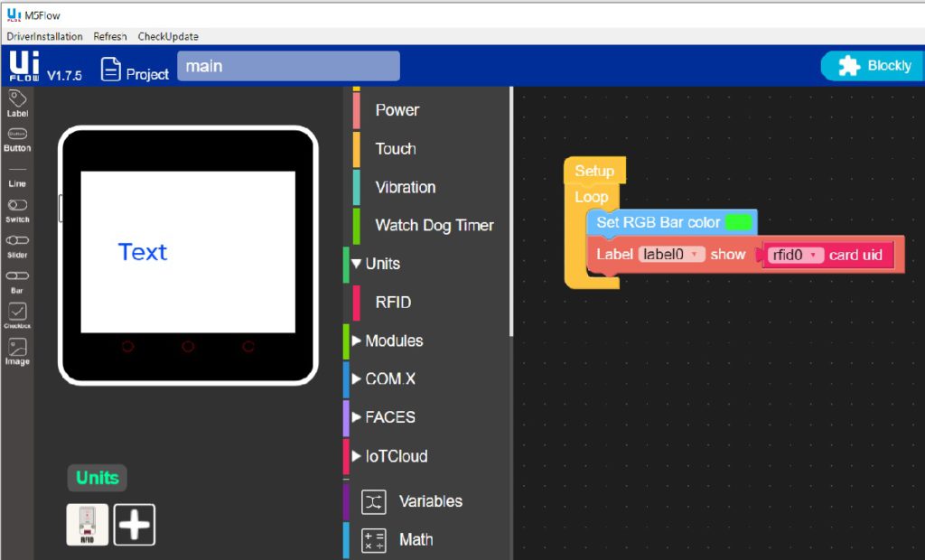The width and height of the screenshot is (925, 560).
Task: Add a new unit with plus button
Action: pyautogui.click(x=135, y=525)
